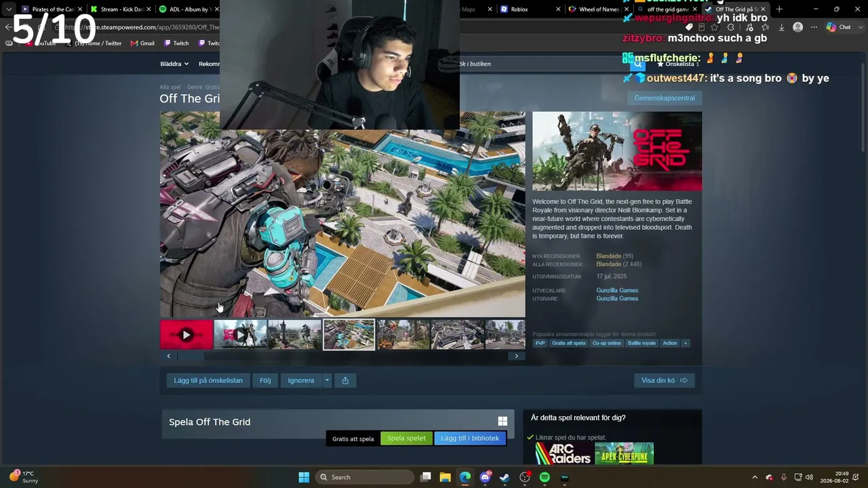868x488 pixels.
Task: Open the weather widget showing 17°C Sunny
Action: click(x=24, y=477)
